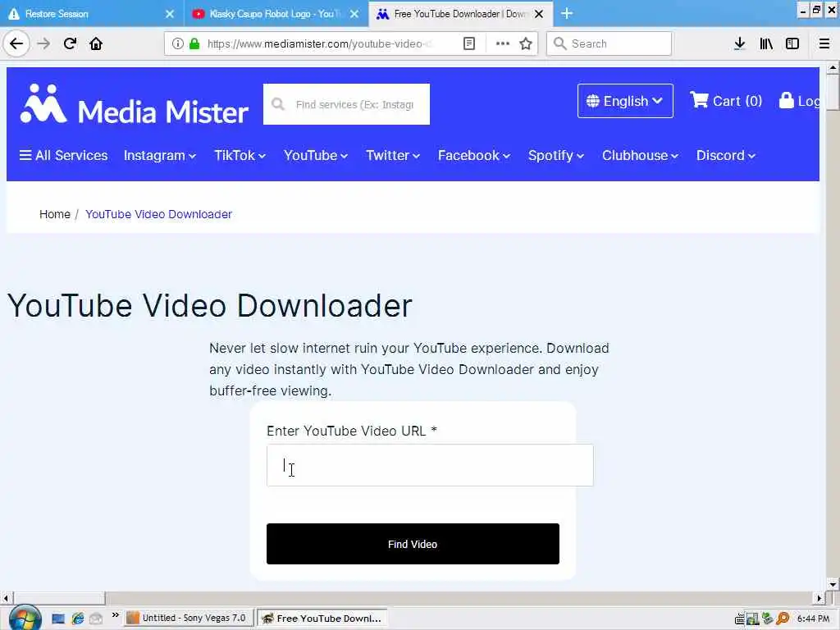This screenshot has width=840, height=630.
Task: Expand quick launch chevron on taskbar
Action: [115, 615]
